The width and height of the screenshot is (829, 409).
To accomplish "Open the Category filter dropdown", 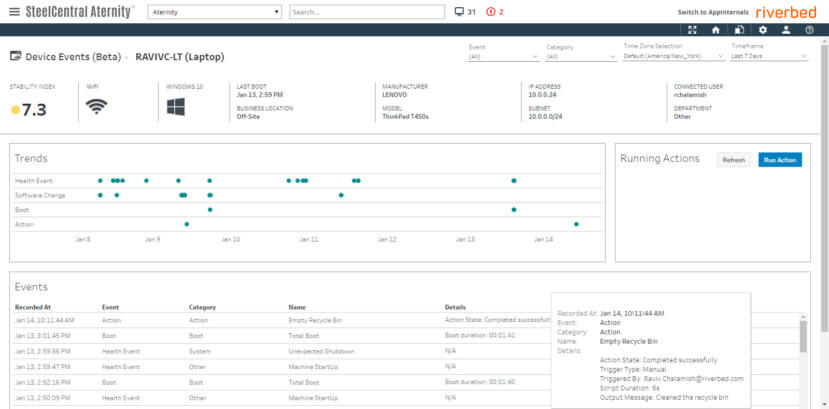I will pos(581,57).
